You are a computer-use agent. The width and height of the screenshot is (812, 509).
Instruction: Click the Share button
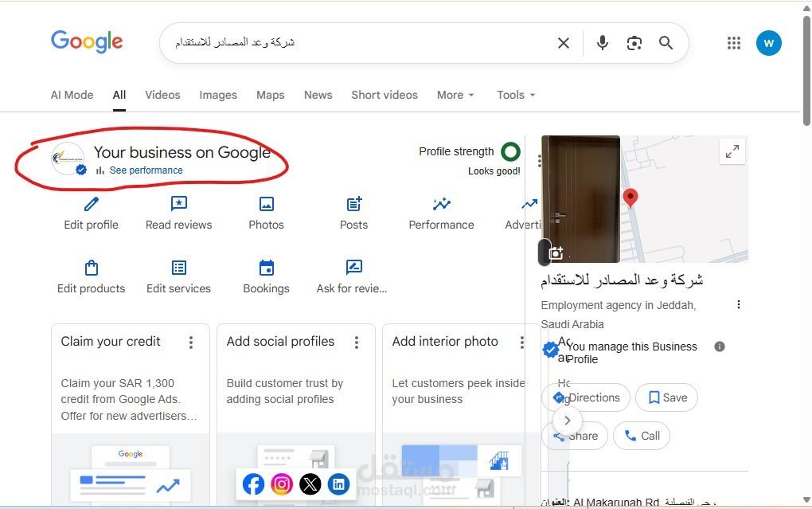pyautogui.click(x=575, y=436)
